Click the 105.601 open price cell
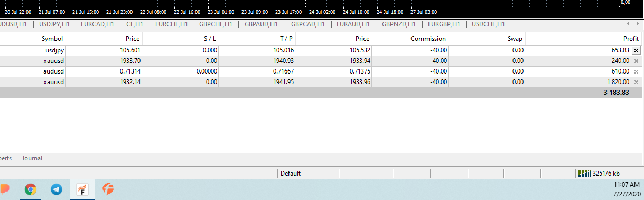Viewport: 644px width, 200px height. pyautogui.click(x=130, y=50)
